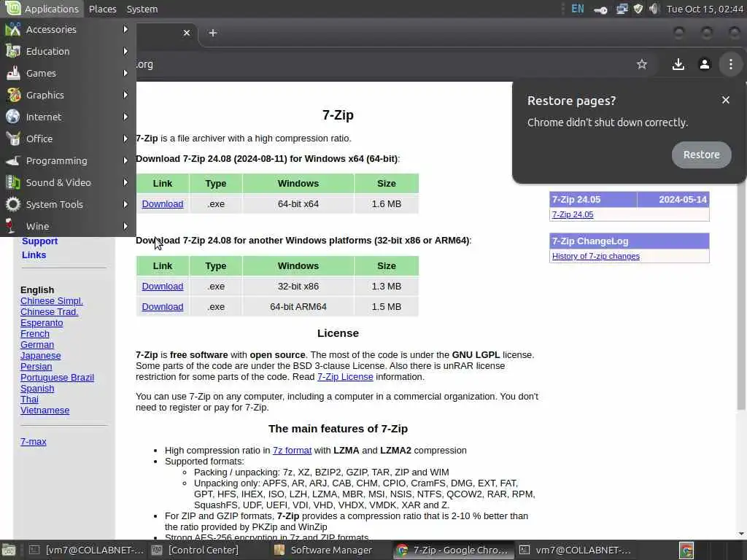The image size is (747, 560).
Task: Download the 32-bit x86 installer
Action: coord(163,286)
